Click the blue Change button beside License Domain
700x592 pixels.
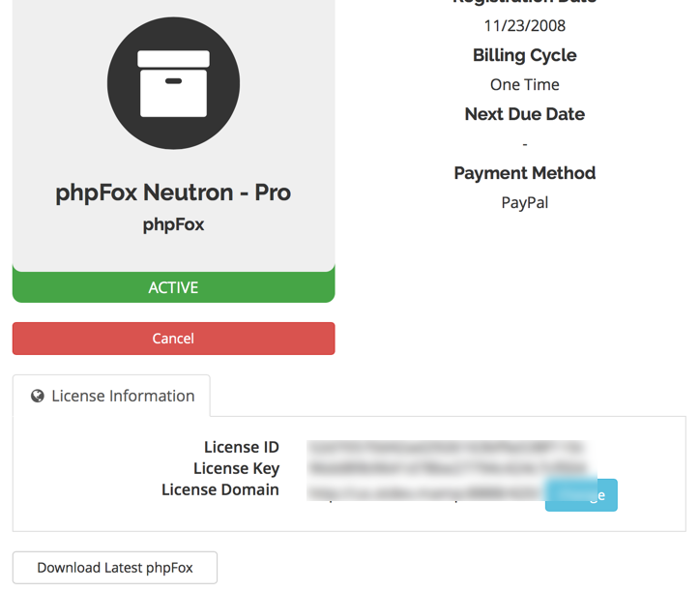tap(582, 495)
